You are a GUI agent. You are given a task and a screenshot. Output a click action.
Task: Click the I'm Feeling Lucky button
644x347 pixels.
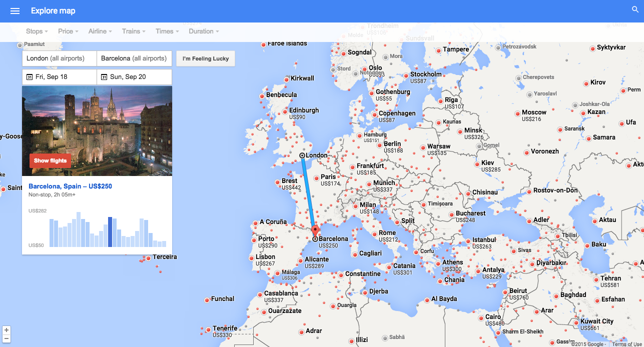click(206, 58)
